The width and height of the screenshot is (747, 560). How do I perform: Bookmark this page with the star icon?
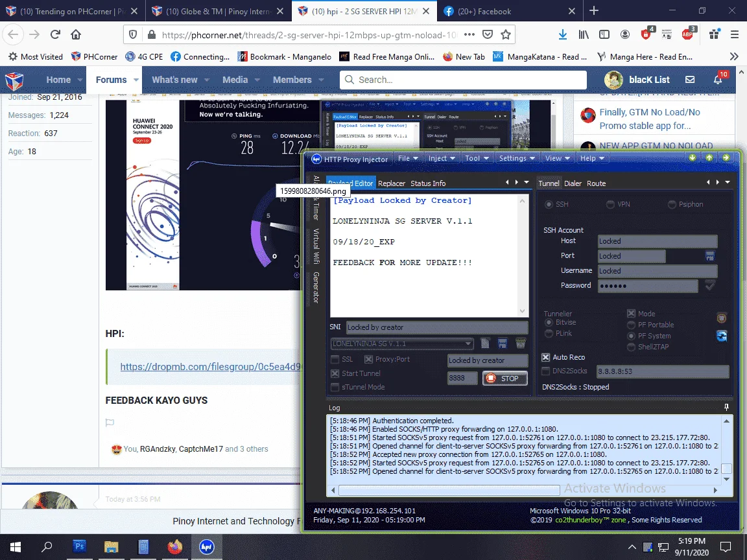tap(506, 34)
